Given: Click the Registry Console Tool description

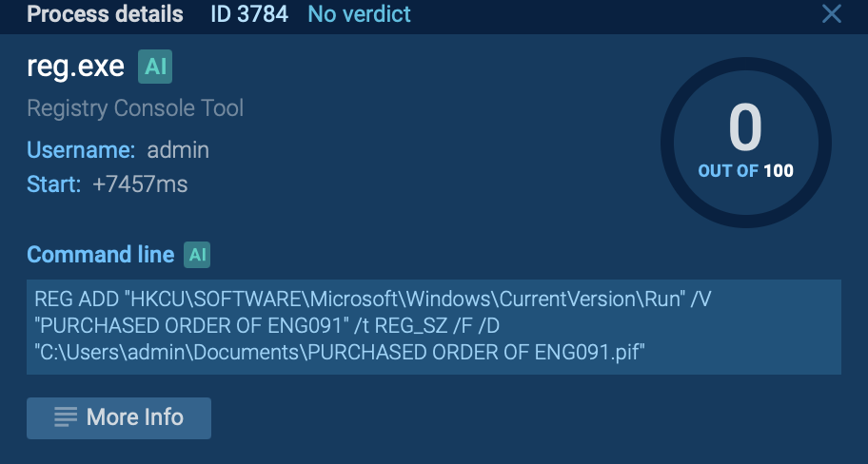Looking at the screenshot, I should point(135,108).
